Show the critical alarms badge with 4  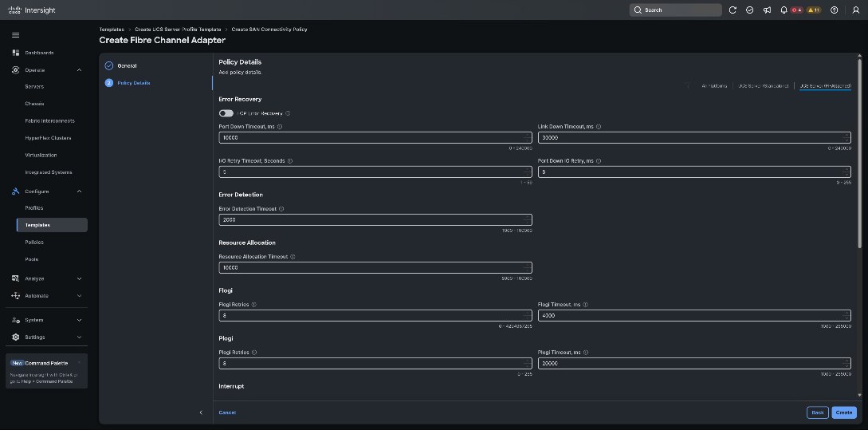[796, 10]
